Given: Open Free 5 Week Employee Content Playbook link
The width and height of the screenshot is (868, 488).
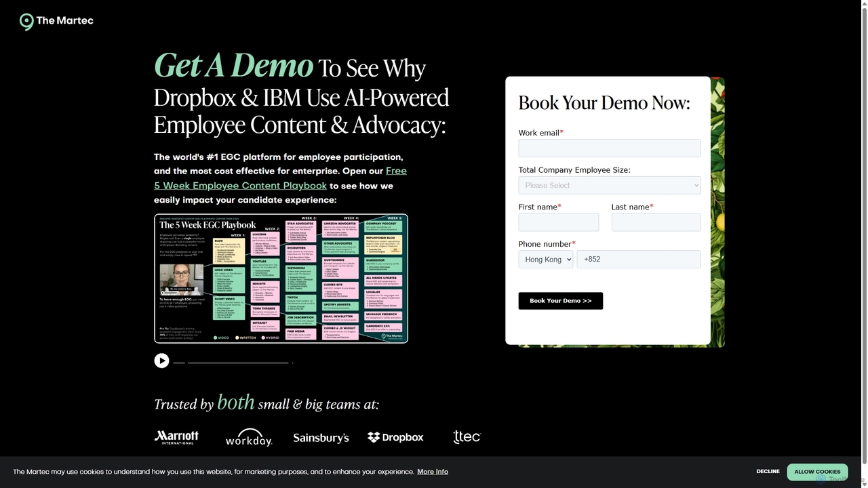Looking at the screenshot, I should [280, 178].
